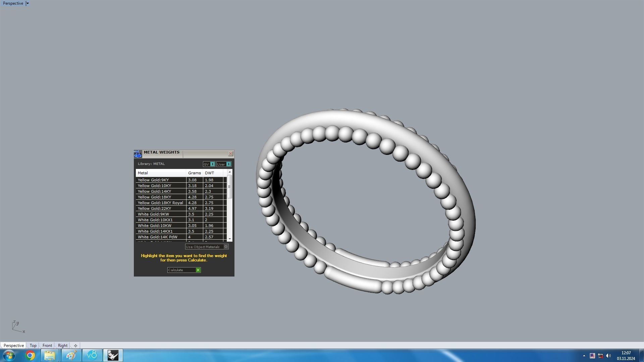Click the Library: METAL label
Image resolution: width=644 pixels, height=362 pixels.
click(x=151, y=164)
